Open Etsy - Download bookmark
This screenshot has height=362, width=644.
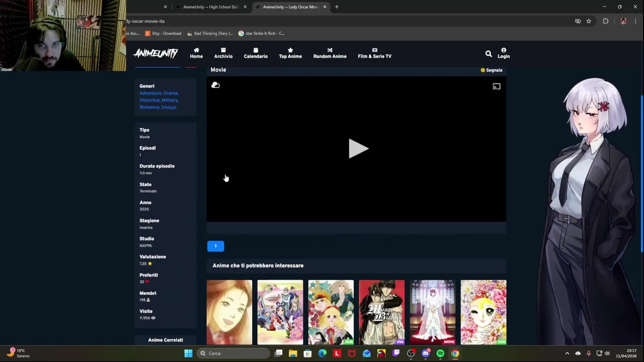(163, 33)
